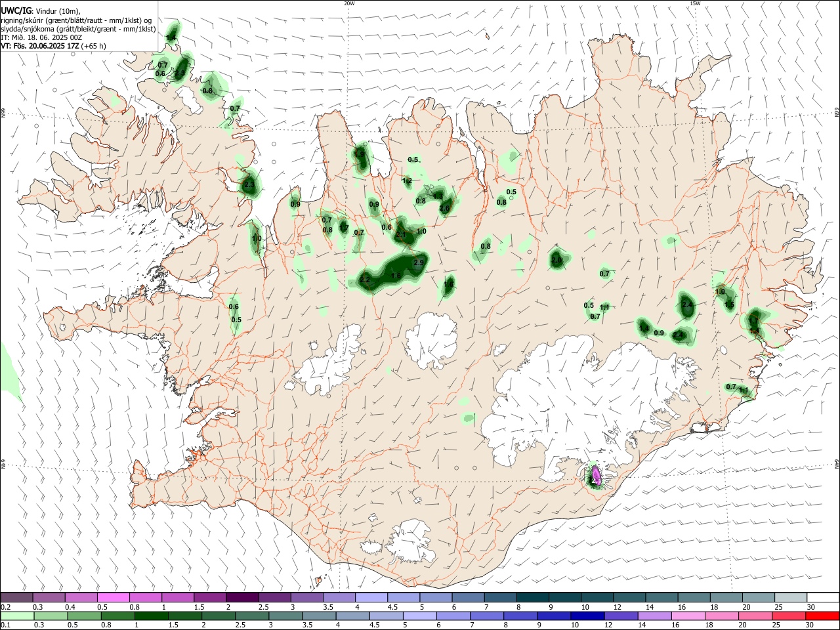The image size is (840, 630).
Task: Click the red rain legend swatch labeled 30
Action: pyautogui.click(x=823, y=616)
